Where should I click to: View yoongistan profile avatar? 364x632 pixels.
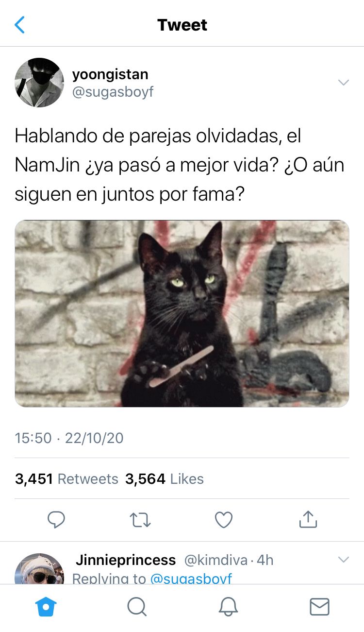tap(39, 83)
